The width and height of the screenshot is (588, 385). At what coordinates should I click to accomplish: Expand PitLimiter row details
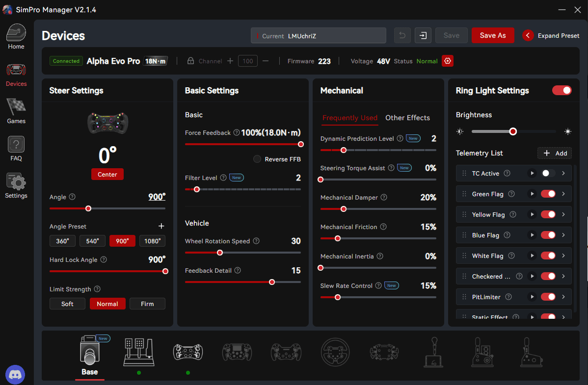click(563, 297)
